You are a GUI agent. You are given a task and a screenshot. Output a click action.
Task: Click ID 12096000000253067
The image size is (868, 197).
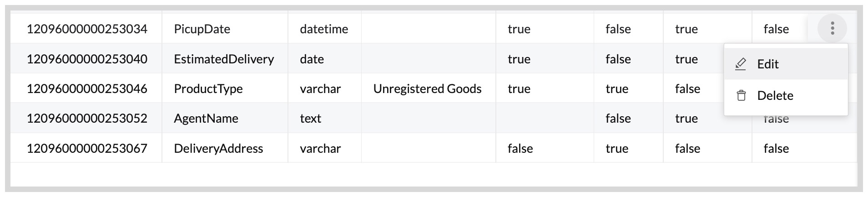[x=87, y=148]
